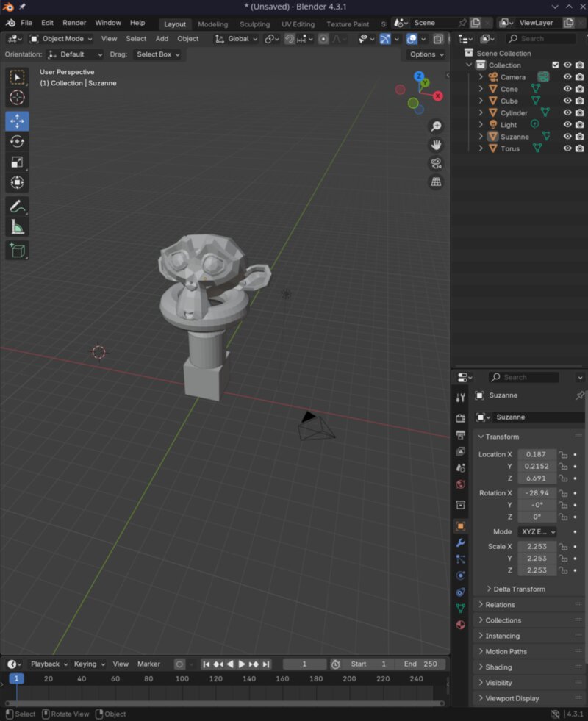The width and height of the screenshot is (588, 721).
Task: Select the Measure tool
Action: (18, 226)
